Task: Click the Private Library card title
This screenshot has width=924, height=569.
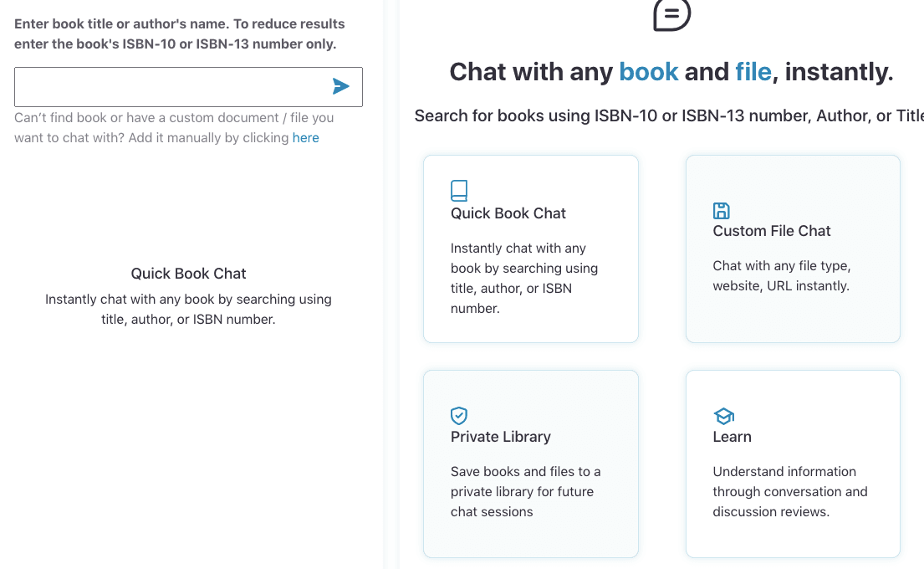Action: [500, 437]
